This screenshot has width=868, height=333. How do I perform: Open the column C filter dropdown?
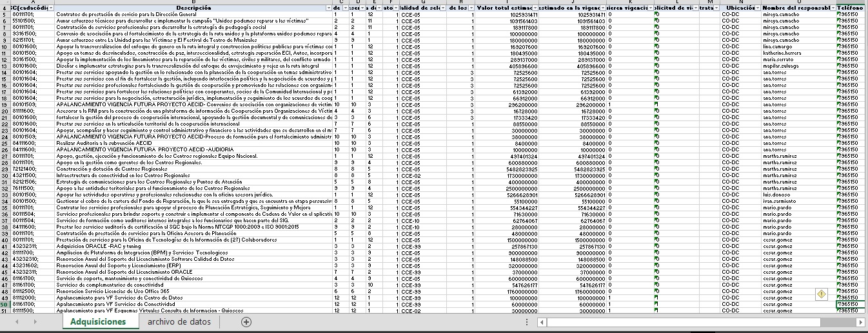pyautogui.click(x=345, y=8)
